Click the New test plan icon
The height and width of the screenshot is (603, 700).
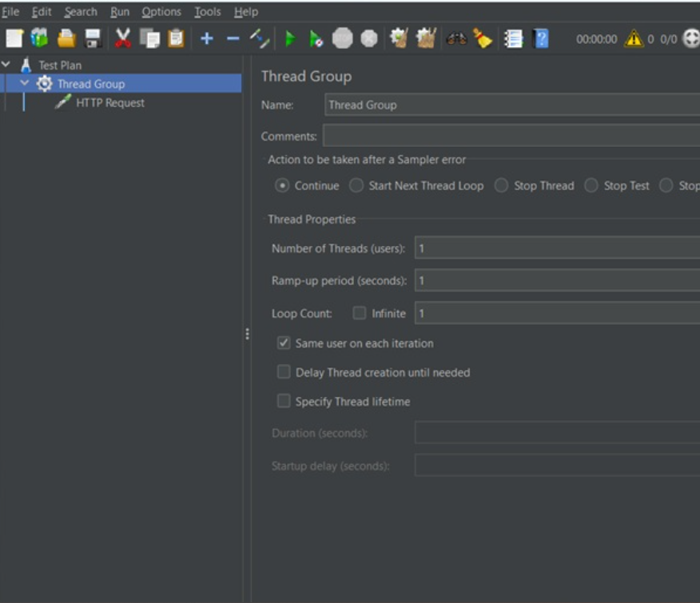pyautogui.click(x=14, y=38)
